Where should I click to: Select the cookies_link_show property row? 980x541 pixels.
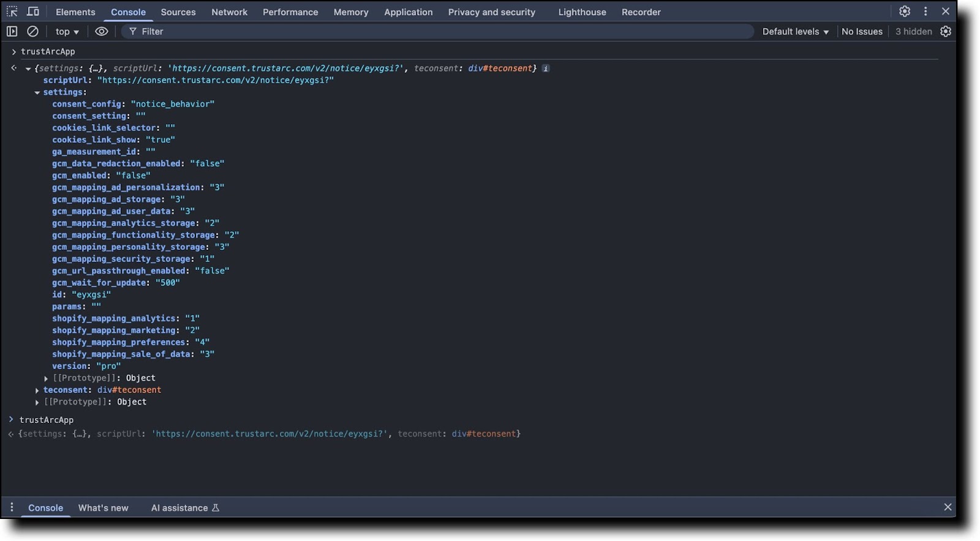click(114, 140)
